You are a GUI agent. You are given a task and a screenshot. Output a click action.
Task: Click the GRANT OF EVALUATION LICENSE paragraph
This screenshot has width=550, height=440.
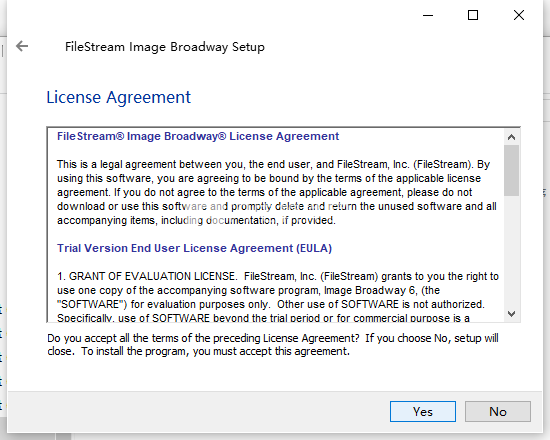[x=278, y=297]
